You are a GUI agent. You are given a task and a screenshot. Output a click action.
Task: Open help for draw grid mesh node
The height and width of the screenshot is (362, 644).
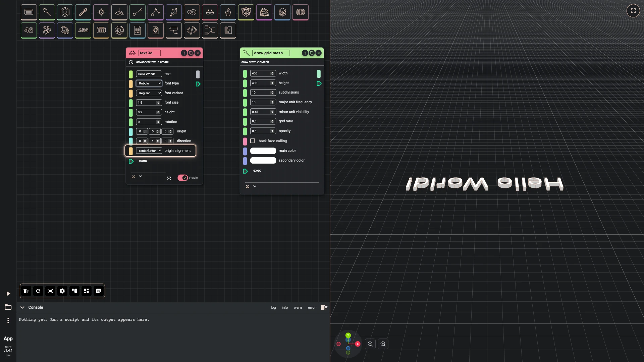305,53
